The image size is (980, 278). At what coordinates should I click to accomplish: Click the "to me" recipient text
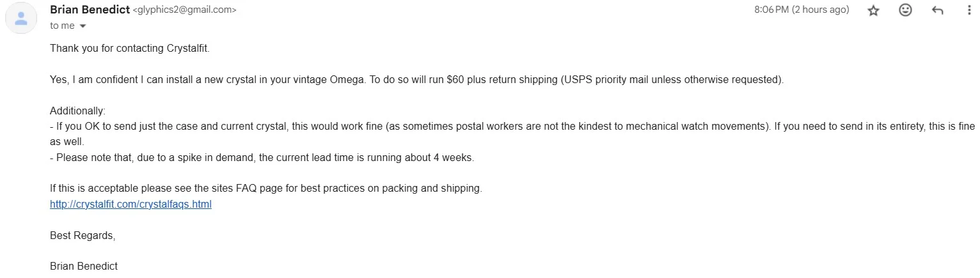(x=62, y=26)
